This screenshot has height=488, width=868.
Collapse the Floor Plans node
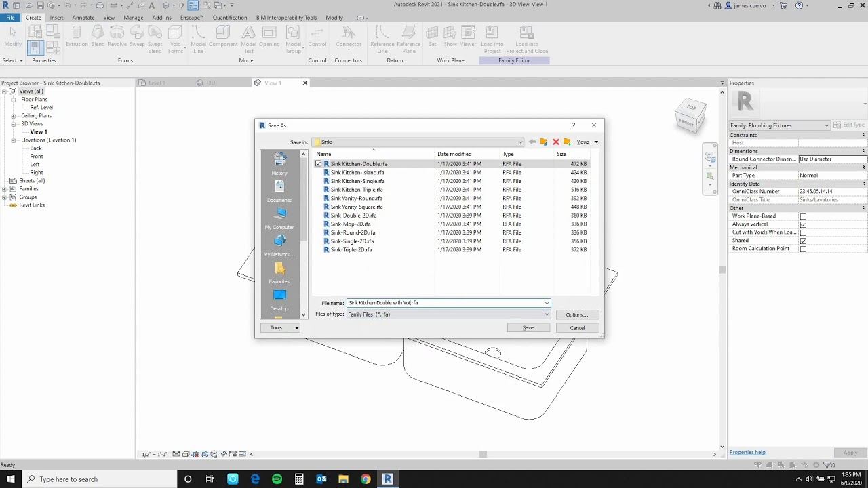click(13, 100)
